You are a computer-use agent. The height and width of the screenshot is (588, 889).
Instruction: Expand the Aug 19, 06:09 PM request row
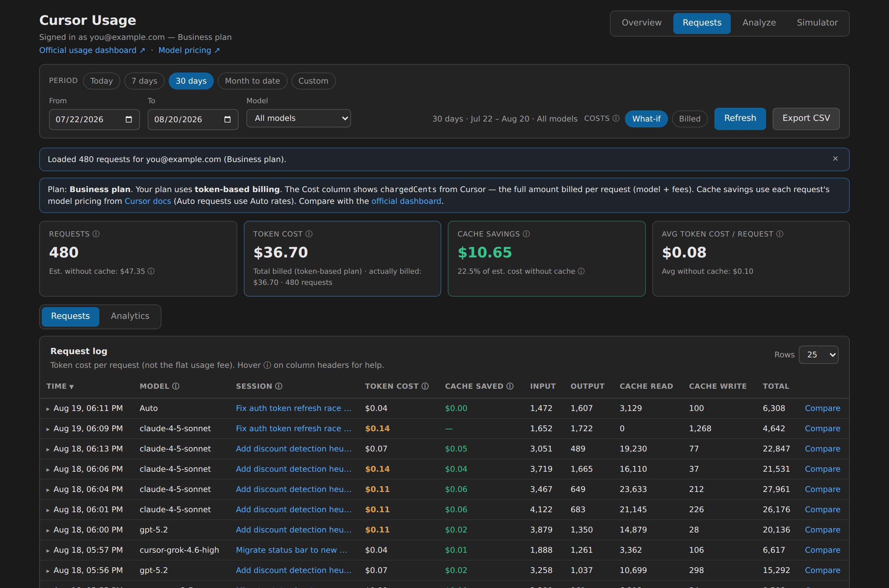click(48, 429)
